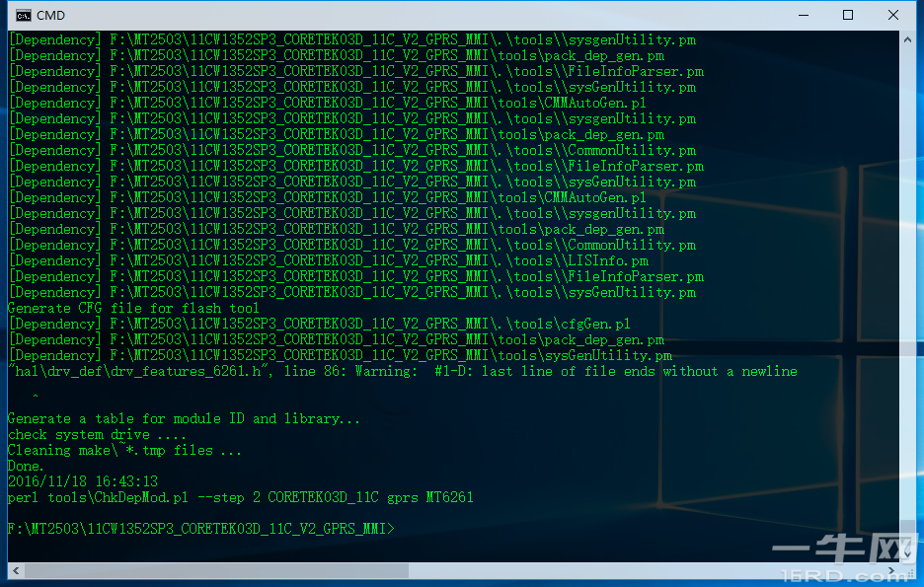
Task: Click the 'Done.' output line
Action: point(26,466)
